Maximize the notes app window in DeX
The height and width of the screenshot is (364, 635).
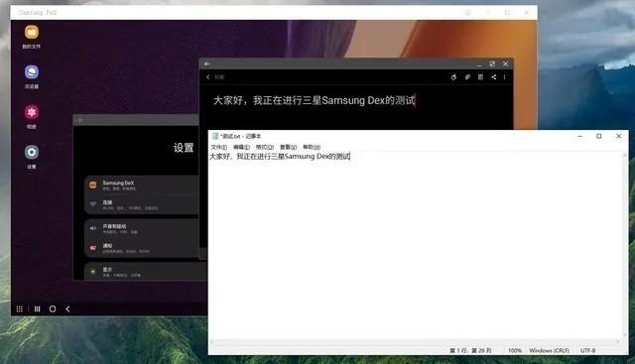point(492,64)
